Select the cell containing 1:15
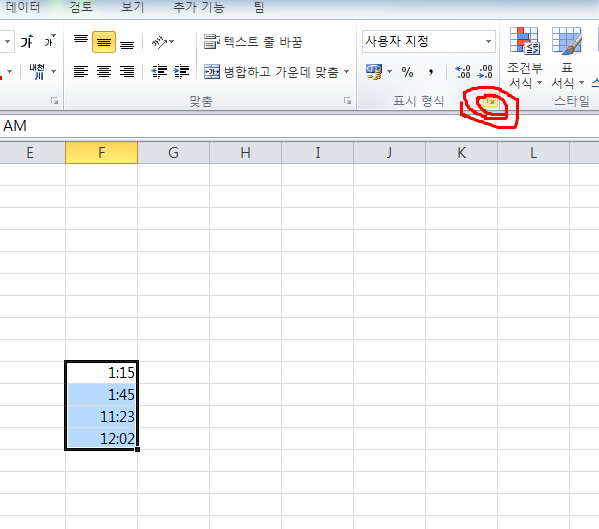 pyautogui.click(x=101, y=372)
